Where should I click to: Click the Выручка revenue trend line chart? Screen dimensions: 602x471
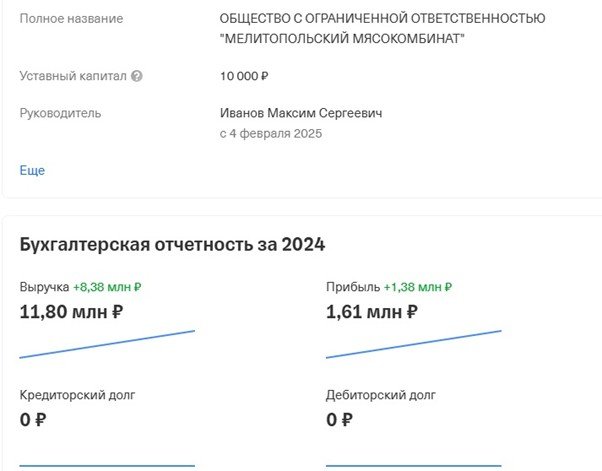tap(107, 343)
